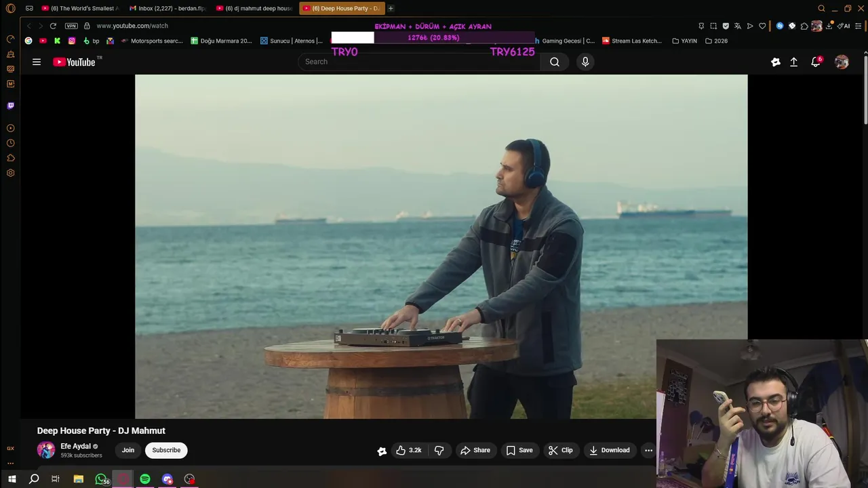Open the downloads arrow icon in toolbar
Viewport: 868px width, 488px height.
829,26
